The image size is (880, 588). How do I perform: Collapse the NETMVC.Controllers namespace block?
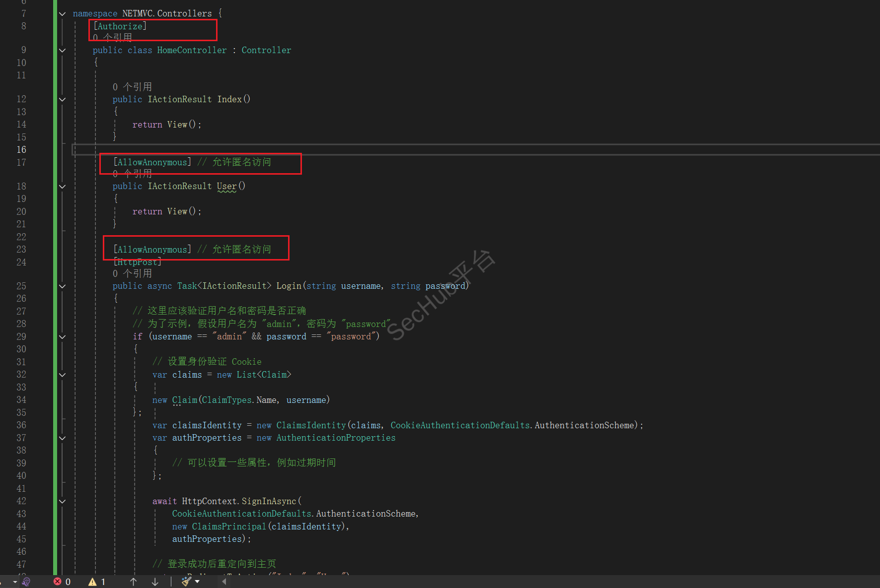(62, 14)
